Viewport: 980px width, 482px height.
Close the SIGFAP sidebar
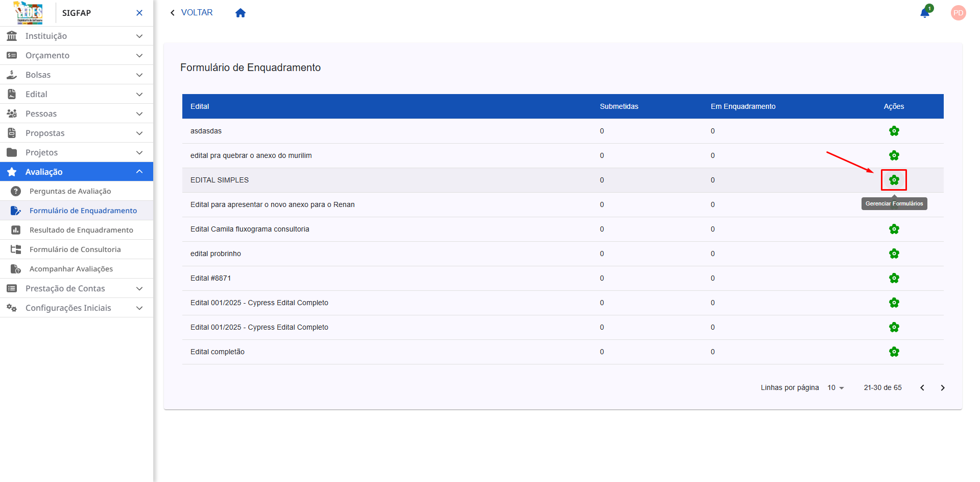139,13
